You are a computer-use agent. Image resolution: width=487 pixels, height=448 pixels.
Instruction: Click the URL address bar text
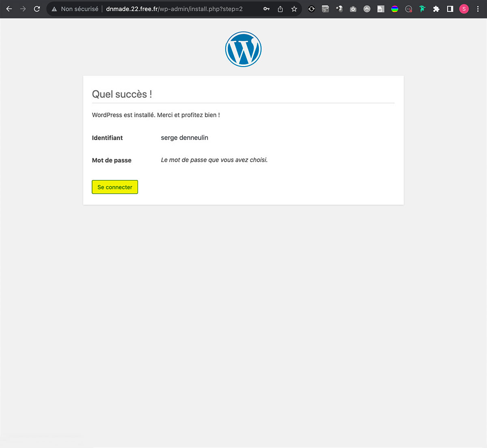(x=174, y=9)
